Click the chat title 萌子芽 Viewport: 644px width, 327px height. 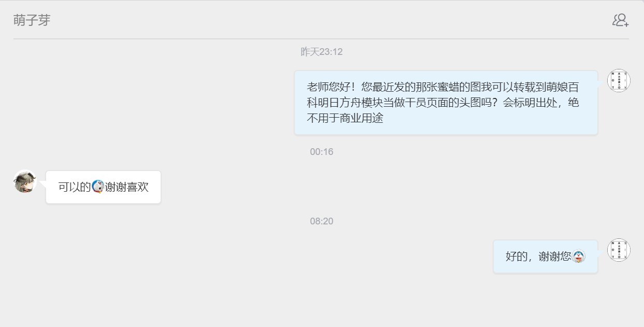coord(32,20)
